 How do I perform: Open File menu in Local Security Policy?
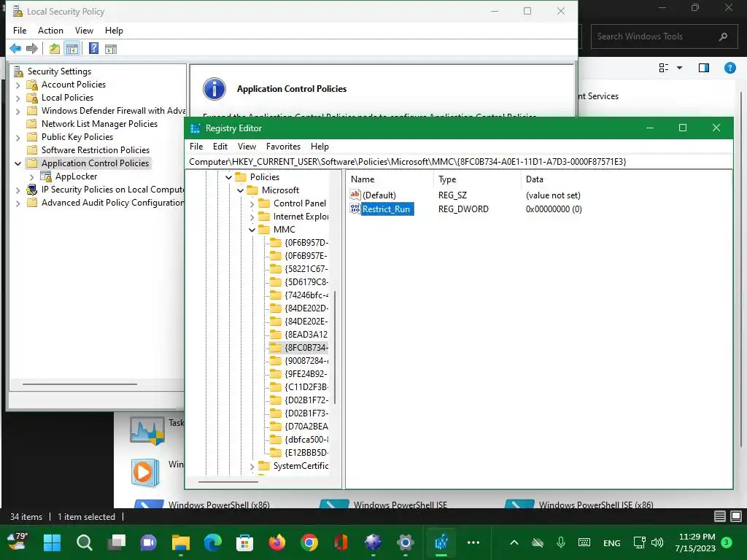(20, 31)
